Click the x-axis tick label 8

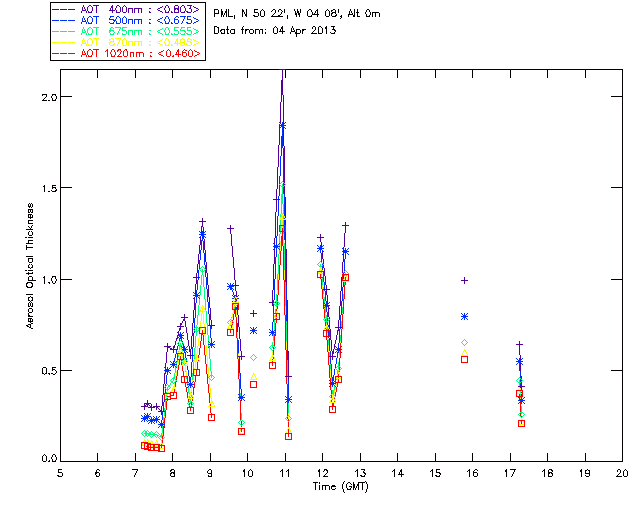point(173,473)
